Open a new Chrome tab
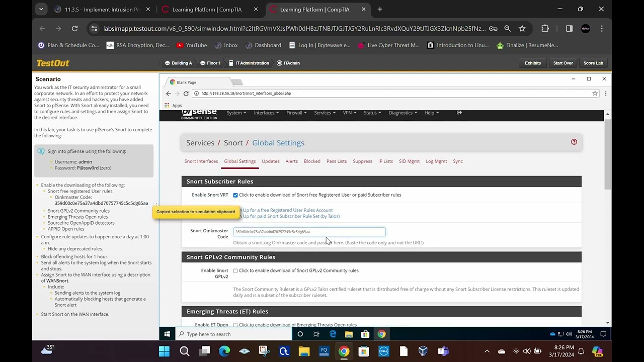The height and width of the screenshot is (362, 644). (380, 9)
